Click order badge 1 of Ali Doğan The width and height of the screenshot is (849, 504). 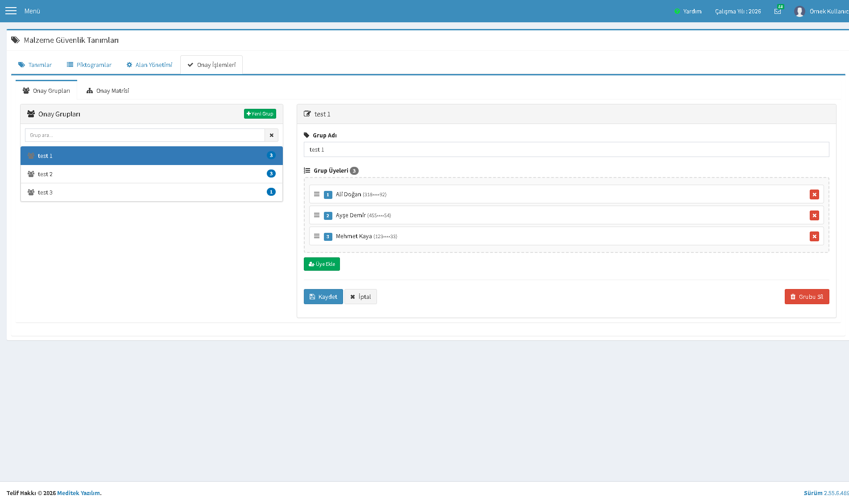[x=328, y=194]
